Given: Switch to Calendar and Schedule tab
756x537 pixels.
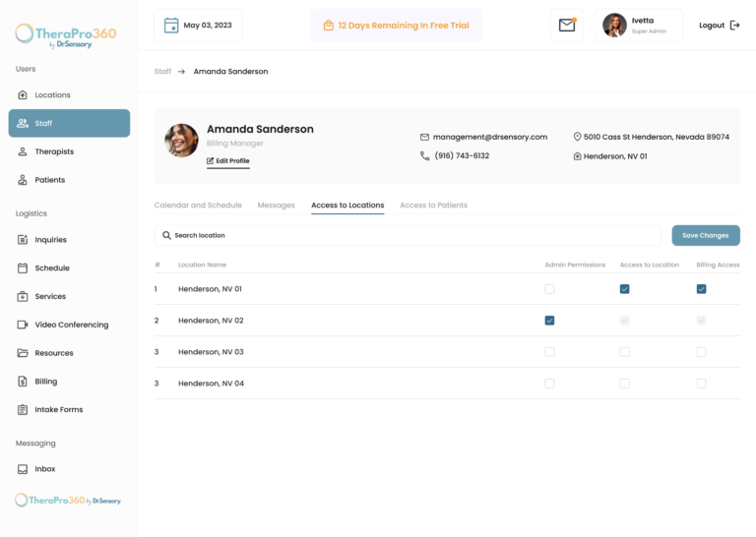Looking at the screenshot, I should pos(198,206).
